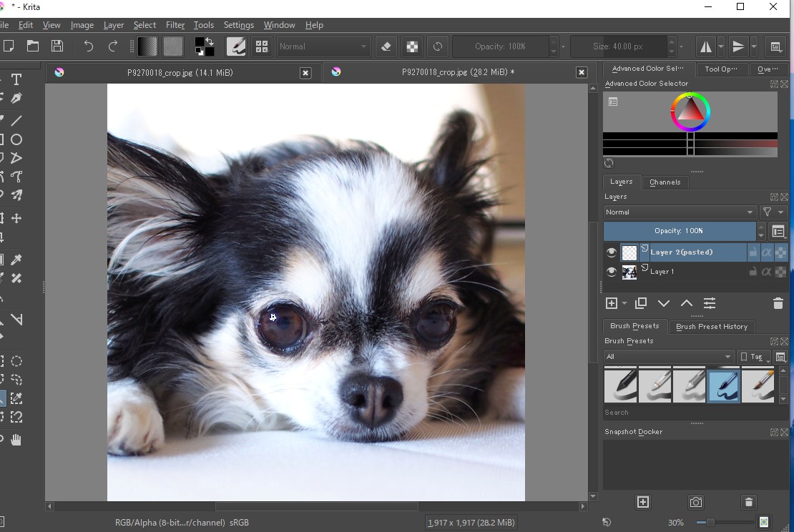Toggle alpha lock on Layer 1
Screen dimensions: 794x532
coord(781,272)
